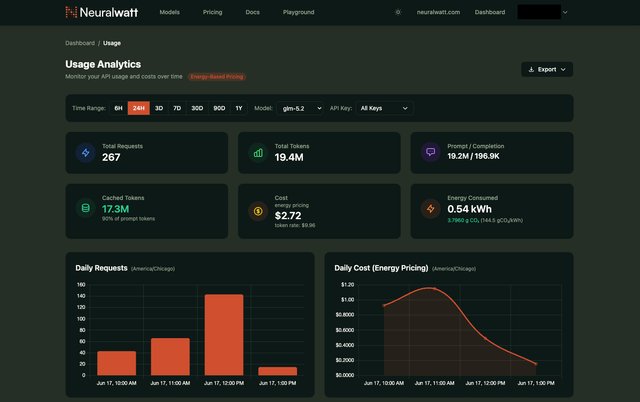This screenshot has height=402, width=640.
Task: Open the Models nav item
Action: (x=169, y=12)
